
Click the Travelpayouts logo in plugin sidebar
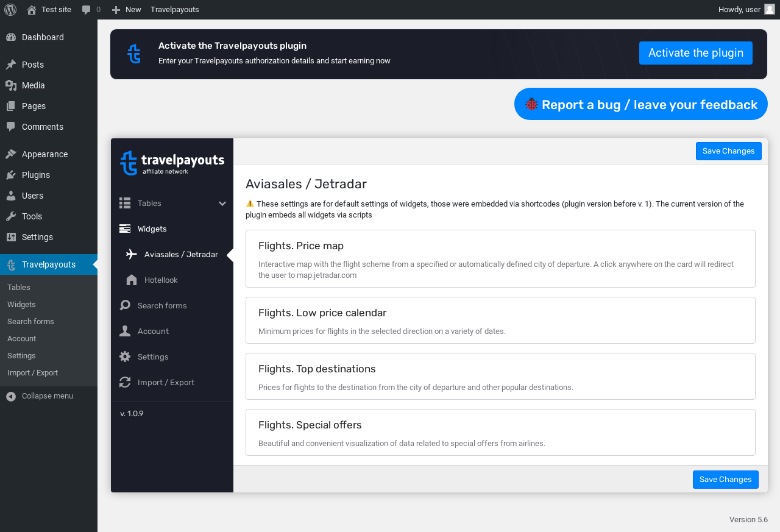[172, 163]
